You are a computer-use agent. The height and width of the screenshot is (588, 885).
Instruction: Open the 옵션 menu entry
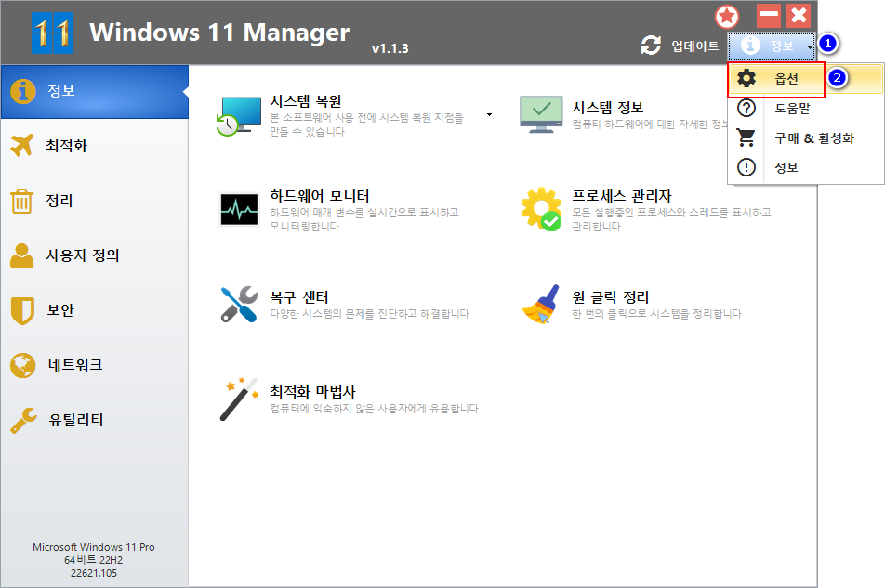coord(806,78)
